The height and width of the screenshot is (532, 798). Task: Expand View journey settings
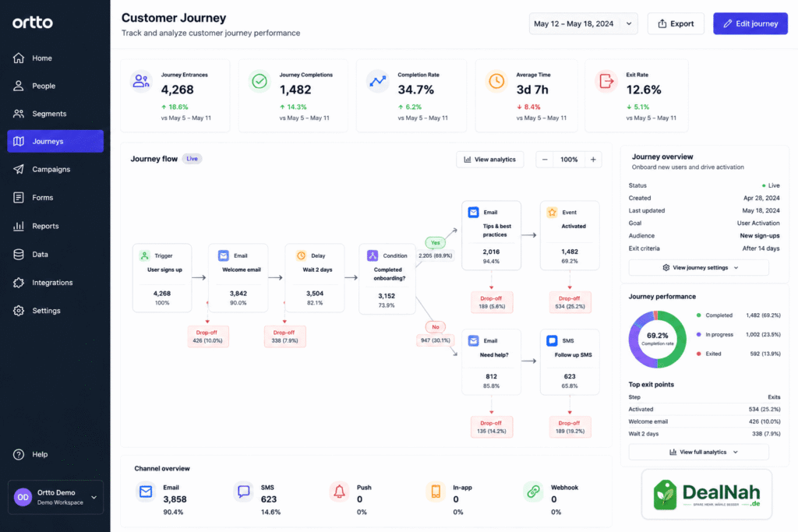(x=698, y=267)
